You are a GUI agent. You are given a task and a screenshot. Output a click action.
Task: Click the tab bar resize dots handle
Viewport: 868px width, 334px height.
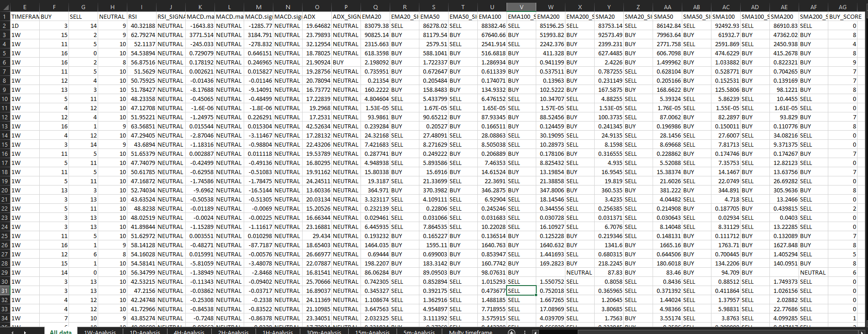click(525, 332)
